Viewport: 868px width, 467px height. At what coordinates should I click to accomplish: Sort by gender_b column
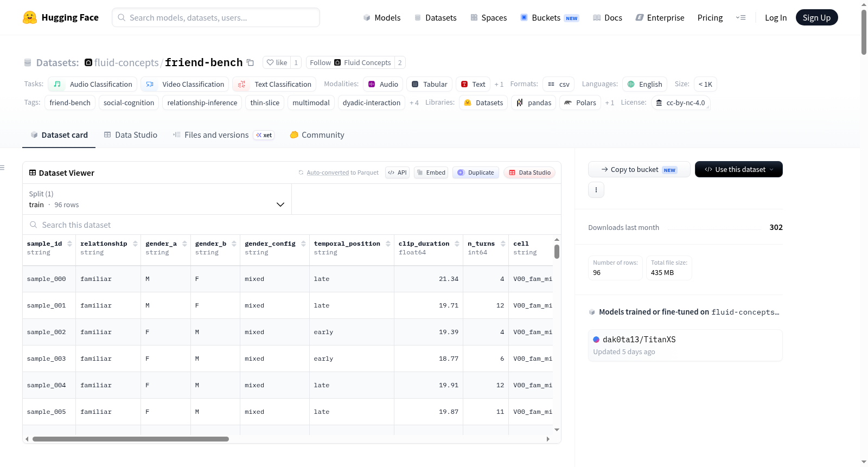(x=234, y=244)
